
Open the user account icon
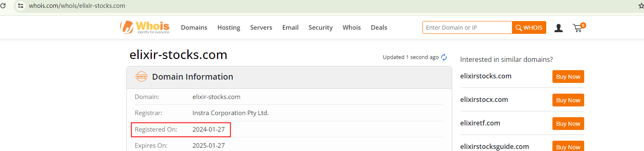point(559,28)
